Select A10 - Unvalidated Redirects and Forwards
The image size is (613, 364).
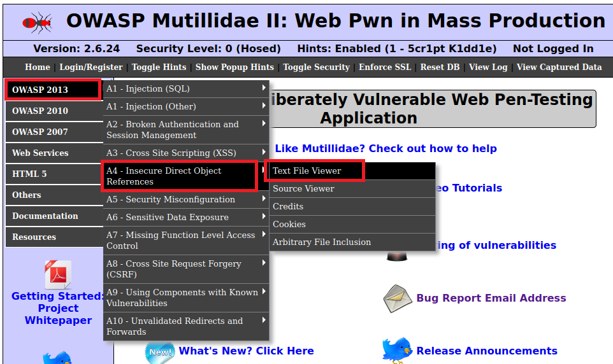(186, 326)
